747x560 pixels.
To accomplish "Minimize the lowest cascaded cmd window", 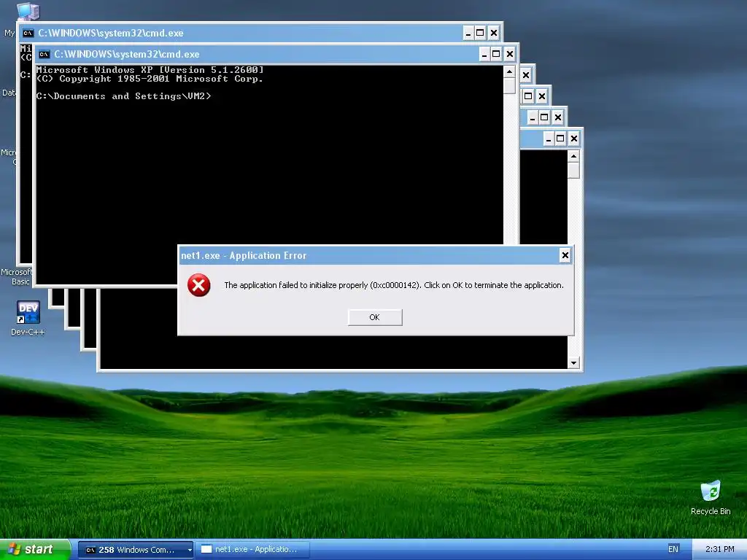I will pos(549,139).
